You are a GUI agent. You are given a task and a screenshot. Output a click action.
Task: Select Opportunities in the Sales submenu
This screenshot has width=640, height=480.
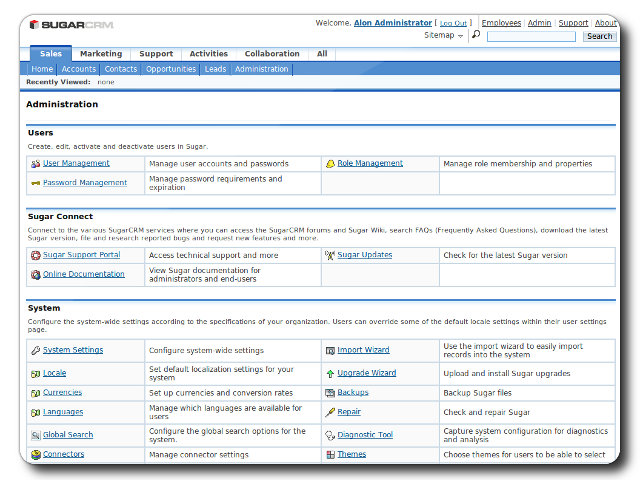170,69
